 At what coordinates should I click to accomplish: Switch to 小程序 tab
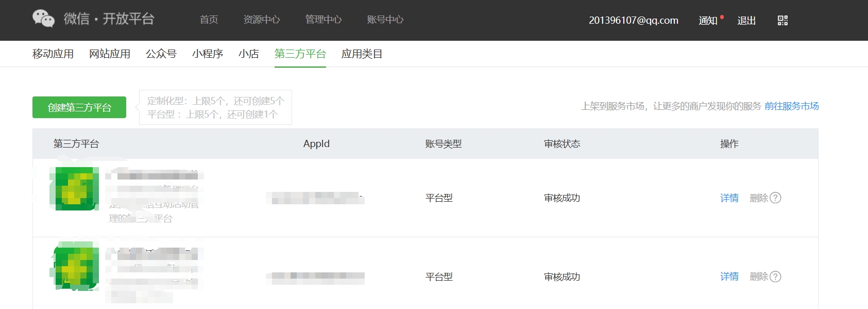208,54
